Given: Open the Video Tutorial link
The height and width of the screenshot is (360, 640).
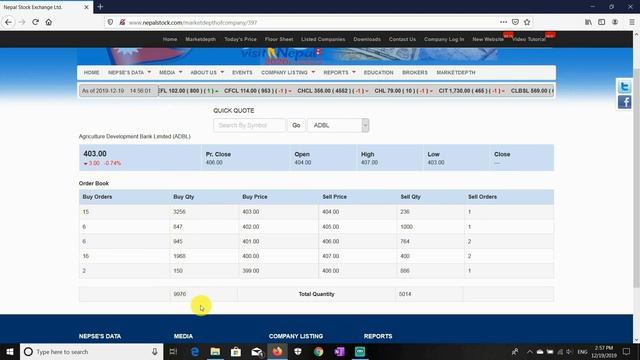Looking at the screenshot, I should (x=529, y=39).
